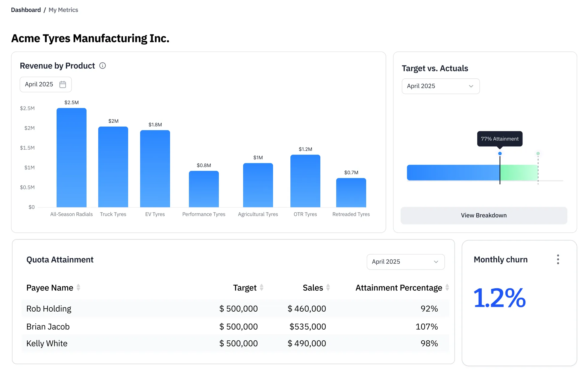
Task: Click the $1.2M label above OTR Tyres
Action: (x=305, y=149)
